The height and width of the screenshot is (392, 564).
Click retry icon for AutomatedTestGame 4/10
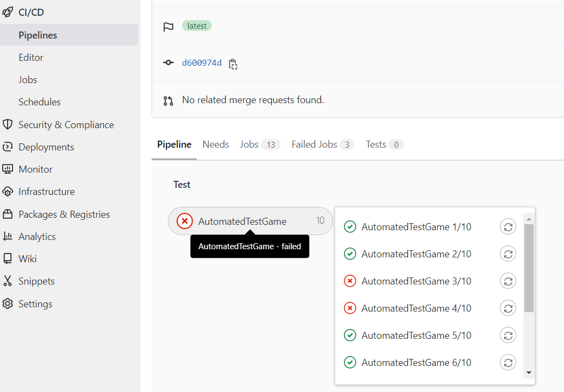coord(507,308)
